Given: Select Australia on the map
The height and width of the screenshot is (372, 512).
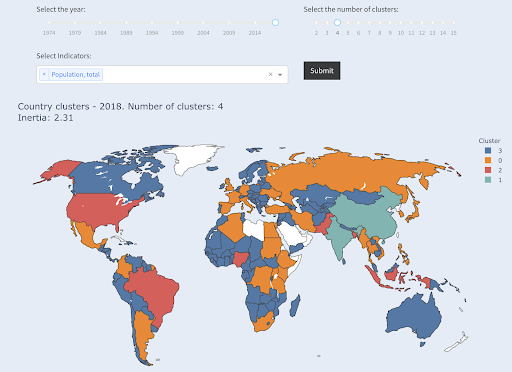Looking at the screenshot, I should pyautogui.click(x=415, y=315).
